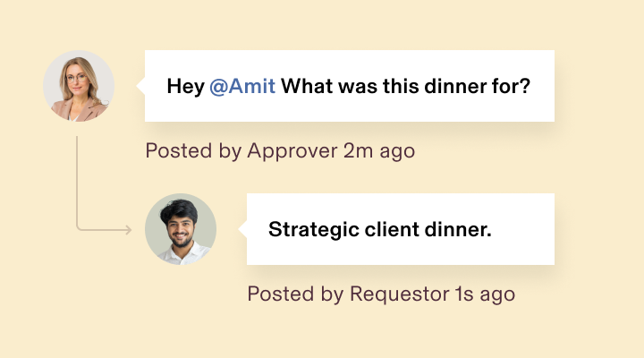Click the word 'Hey' in the first message

(186, 87)
